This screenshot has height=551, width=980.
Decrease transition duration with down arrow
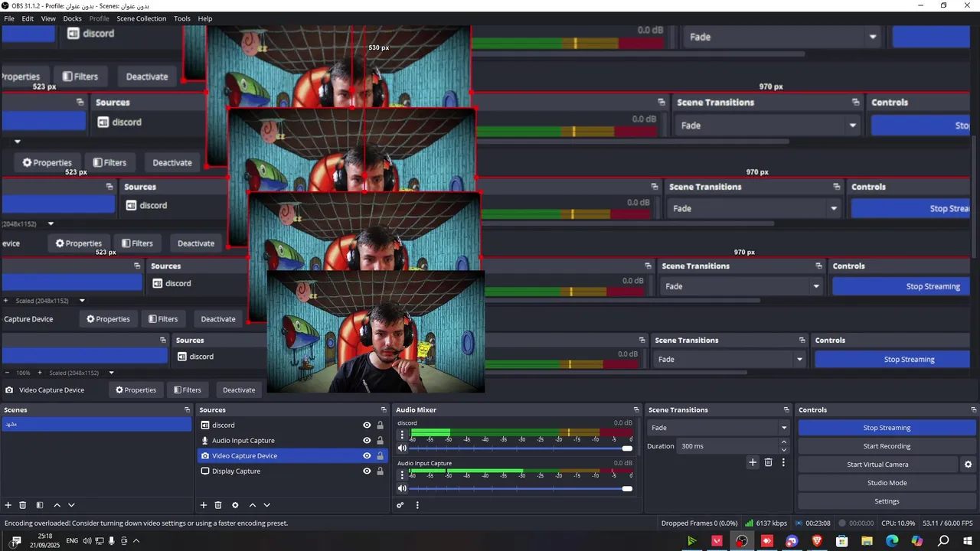pos(784,450)
